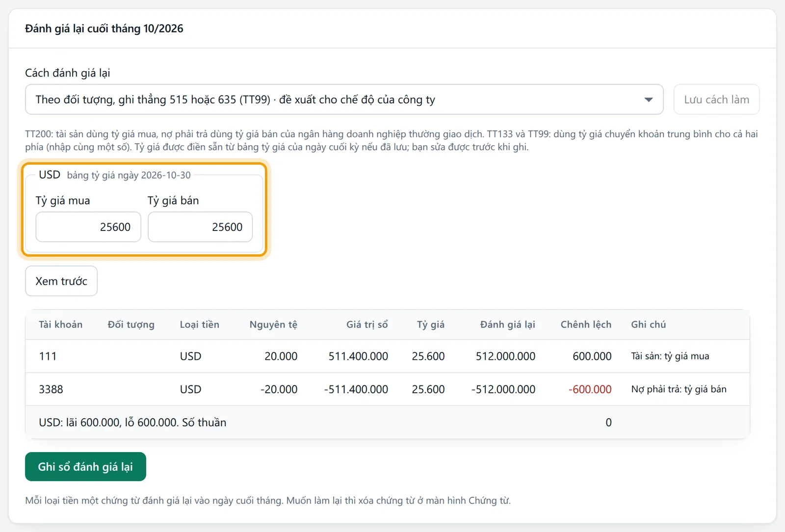This screenshot has width=785, height=532.
Task: Click Ghi sổ đánh giá lại button
Action: coord(85,467)
